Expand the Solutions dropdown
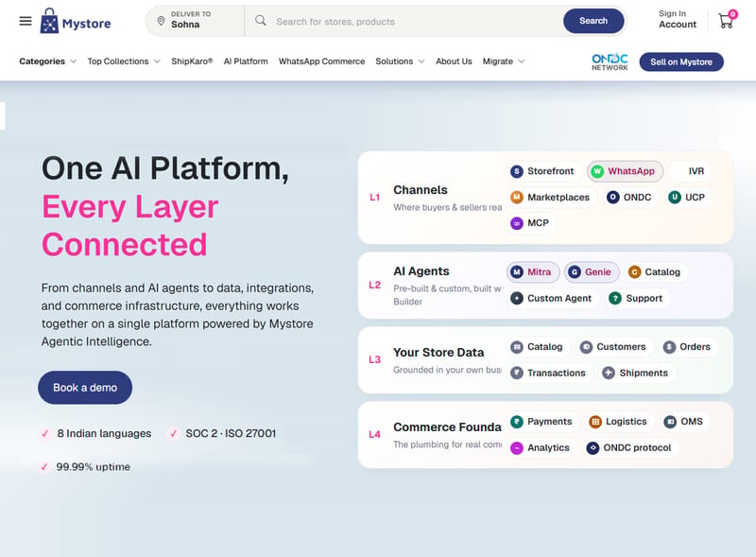 point(400,61)
